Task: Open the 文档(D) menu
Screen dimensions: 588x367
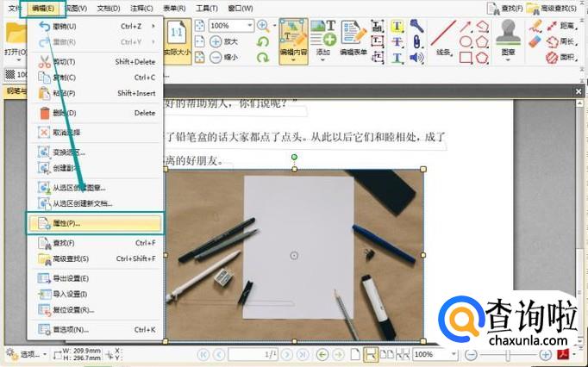Action: click(x=109, y=8)
